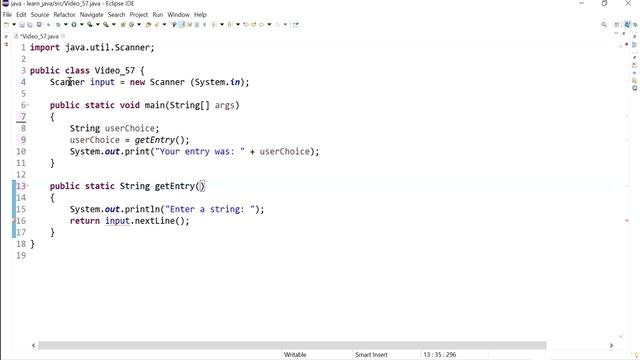Image resolution: width=640 pixels, height=360 pixels.
Task: Click the word getEntry on line 9
Action: (155, 140)
